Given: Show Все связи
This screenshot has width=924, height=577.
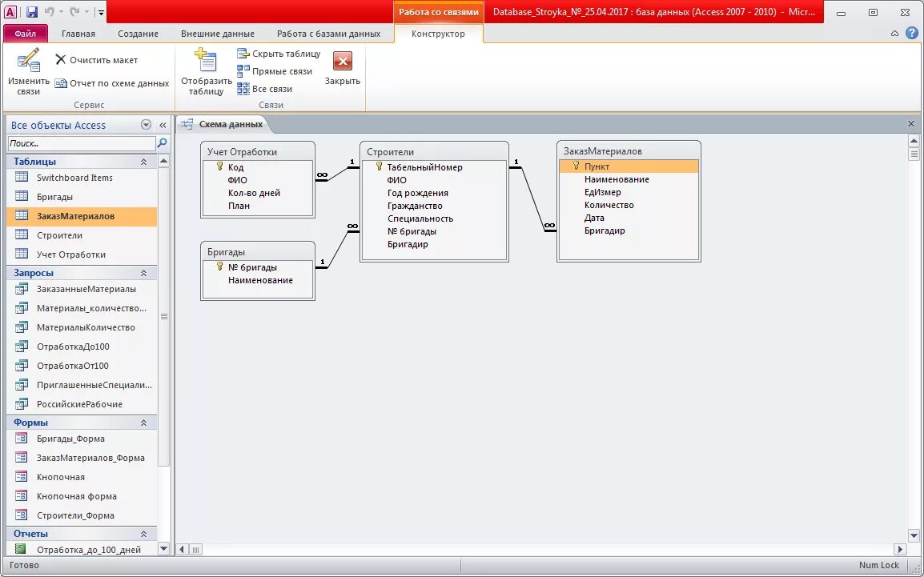Looking at the screenshot, I should pyautogui.click(x=264, y=89).
